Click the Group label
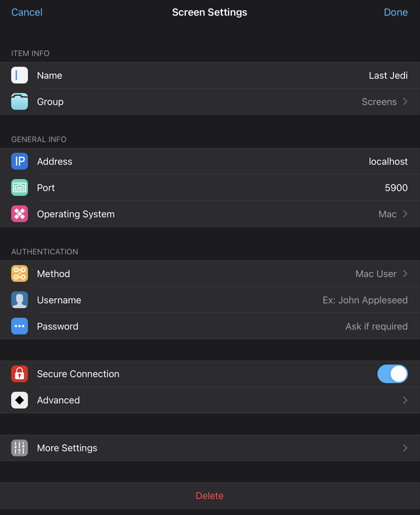Image resolution: width=420 pixels, height=515 pixels. click(x=50, y=102)
